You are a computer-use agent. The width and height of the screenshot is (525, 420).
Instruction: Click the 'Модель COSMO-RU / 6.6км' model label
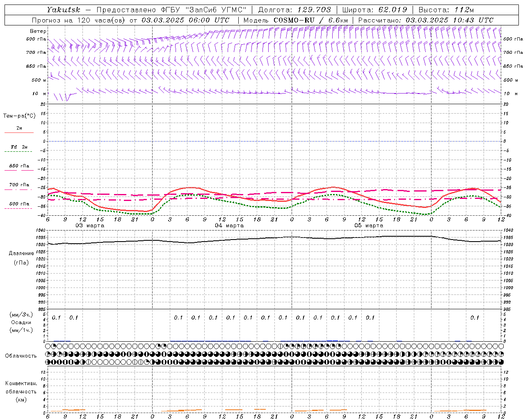pos(296,20)
